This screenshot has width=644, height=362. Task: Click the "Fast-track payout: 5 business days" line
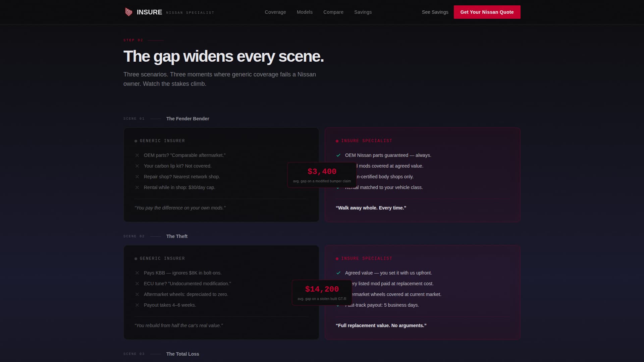tap(382, 305)
